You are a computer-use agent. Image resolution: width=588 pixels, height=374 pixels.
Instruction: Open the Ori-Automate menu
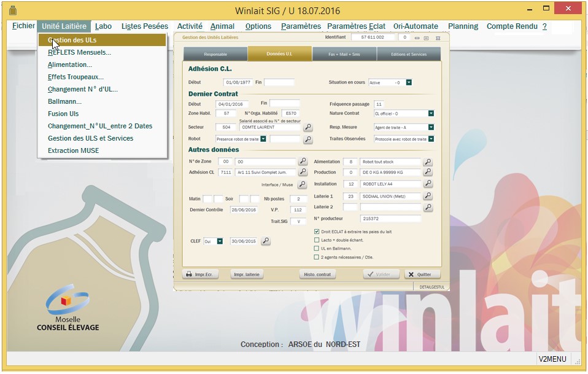(x=416, y=26)
